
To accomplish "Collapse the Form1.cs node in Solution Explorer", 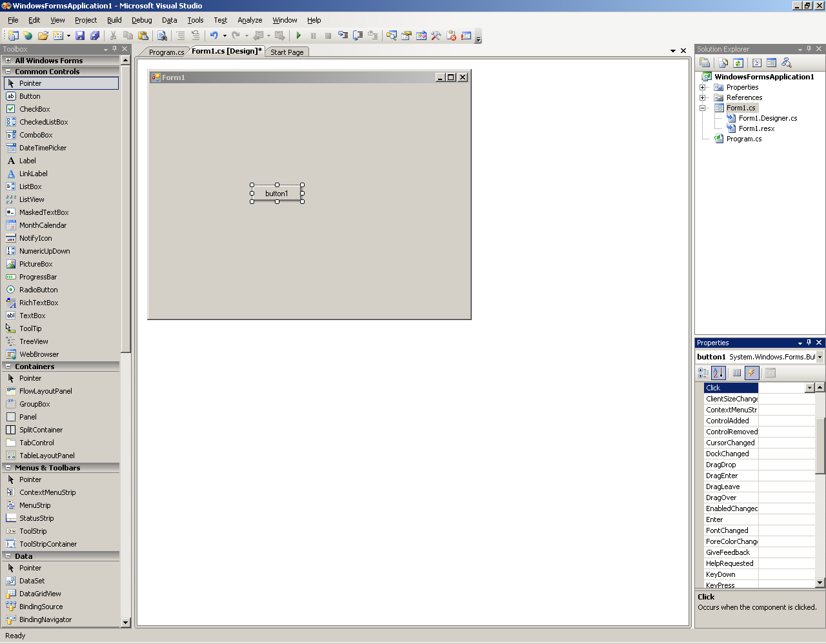I will click(703, 108).
